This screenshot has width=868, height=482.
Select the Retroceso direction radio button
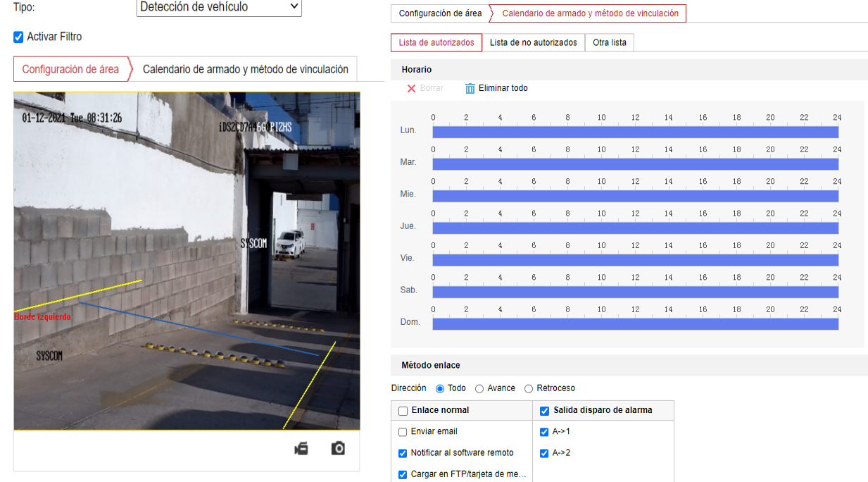[529, 389]
